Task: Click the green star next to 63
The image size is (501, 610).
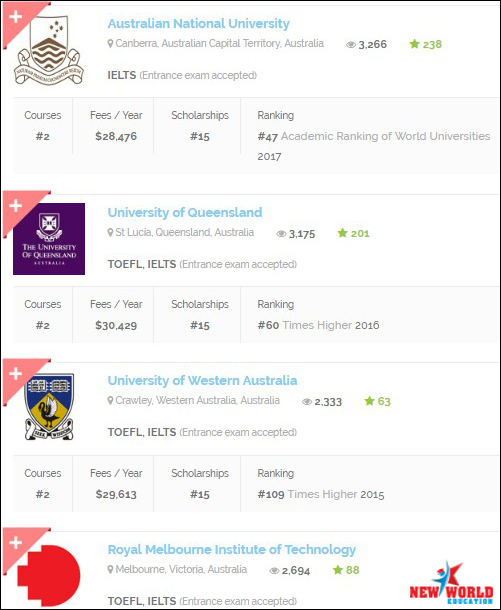Action: (x=369, y=401)
